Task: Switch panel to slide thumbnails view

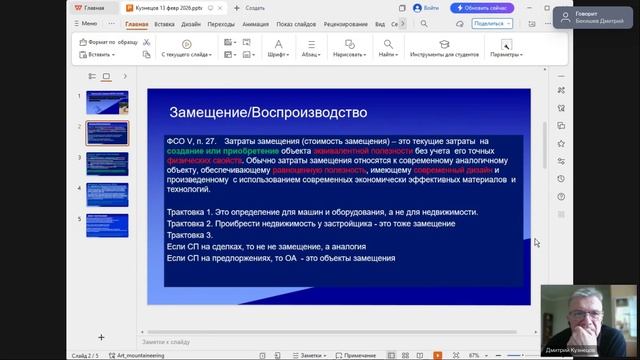Action: (x=107, y=76)
